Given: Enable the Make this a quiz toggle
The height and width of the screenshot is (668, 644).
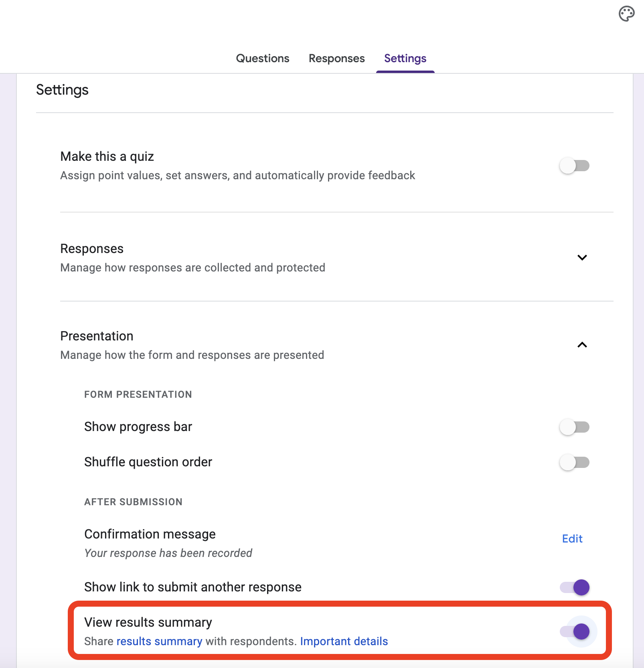Looking at the screenshot, I should (574, 166).
